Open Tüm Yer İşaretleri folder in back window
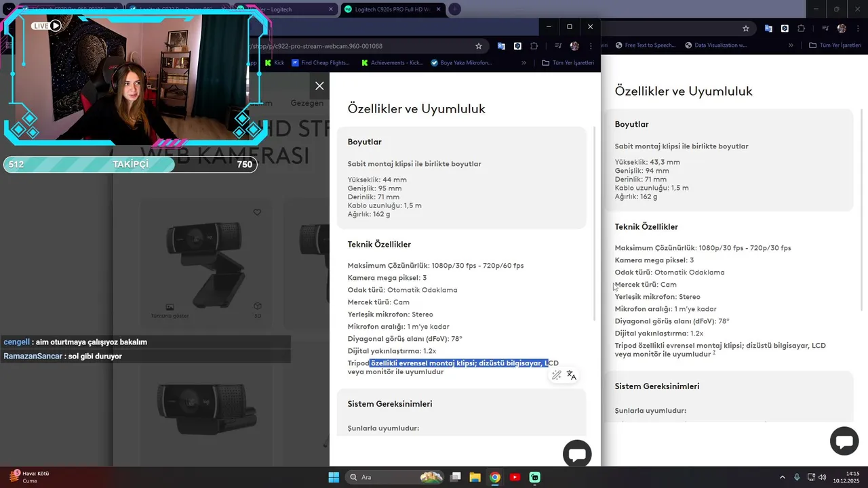Viewport: 868px width, 488px height. [835, 45]
